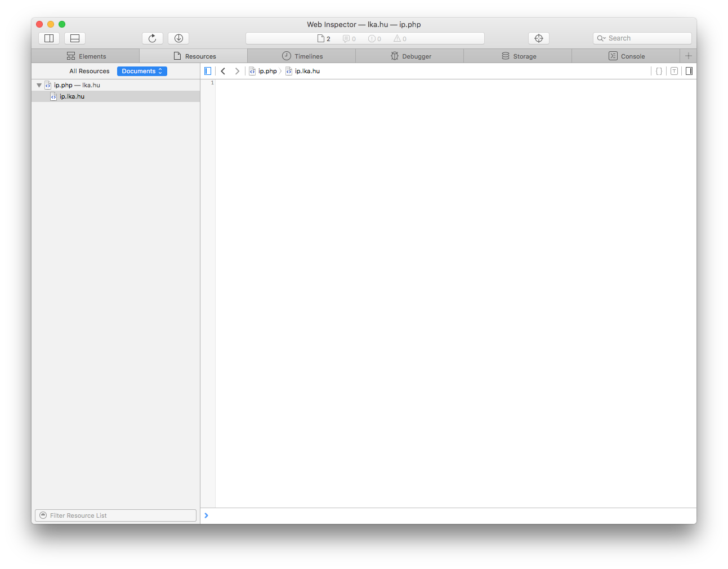Image resolution: width=728 pixels, height=569 pixels.
Task: Toggle the details sidebar on right
Action: [x=689, y=71]
